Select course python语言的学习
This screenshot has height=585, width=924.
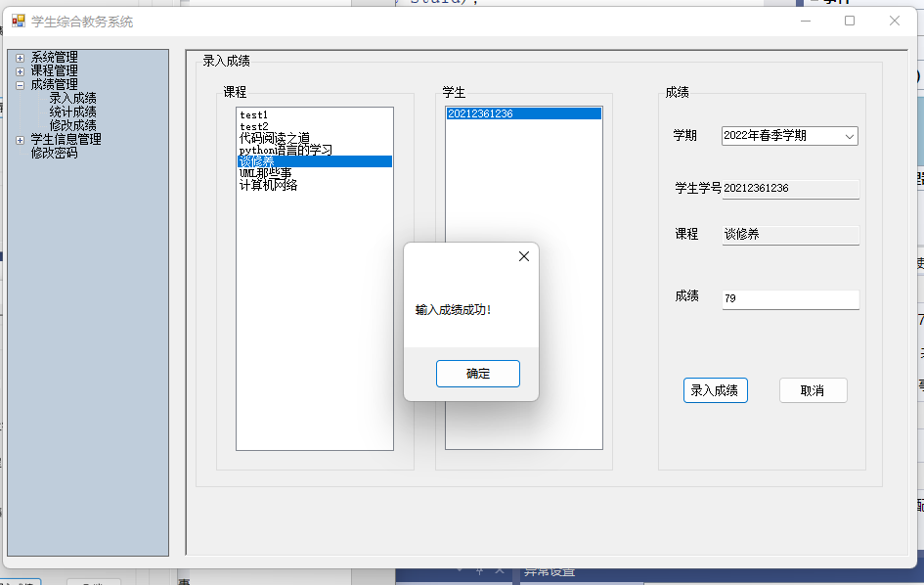click(x=315, y=150)
